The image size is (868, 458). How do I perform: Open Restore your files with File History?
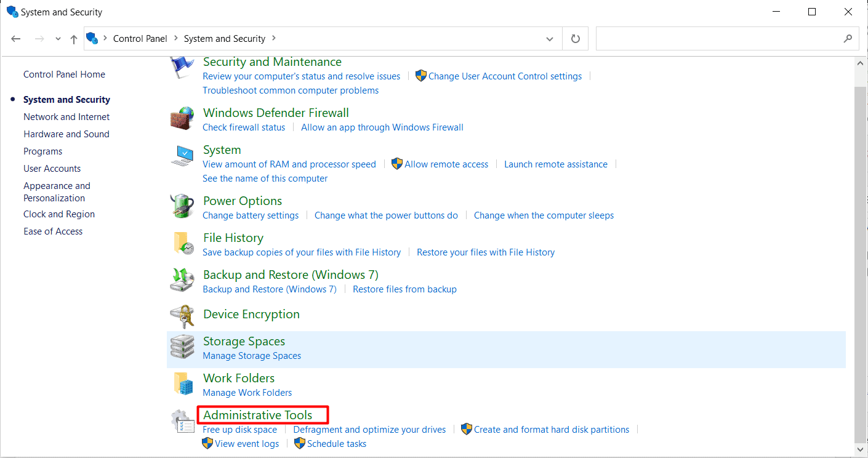tap(486, 252)
